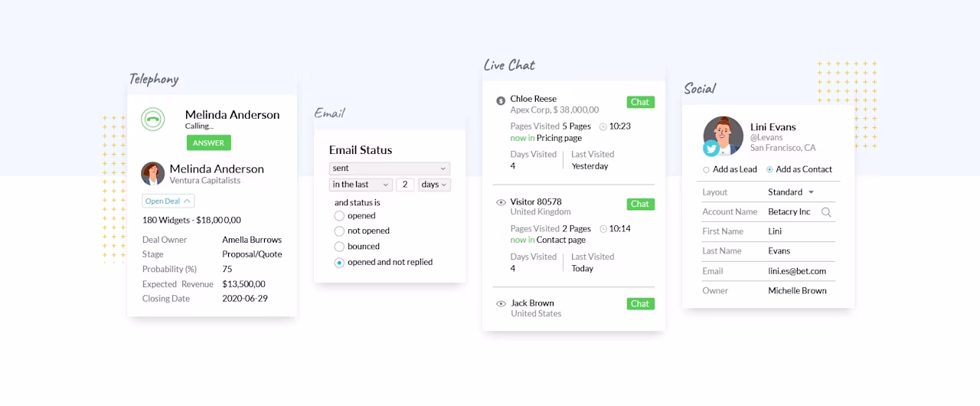Click the '@Levans' Twitter handle
Screen dimensions: 980x406
766,138
